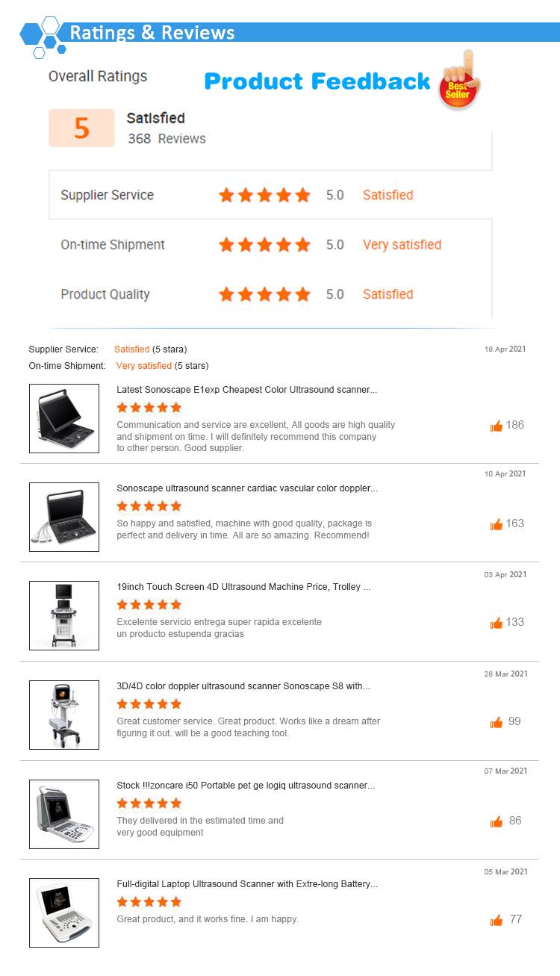This screenshot has height=976, width=560.
Task: Open 19inch Touch Screen 4D ultrasound thumbnail
Action: tap(64, 615)
